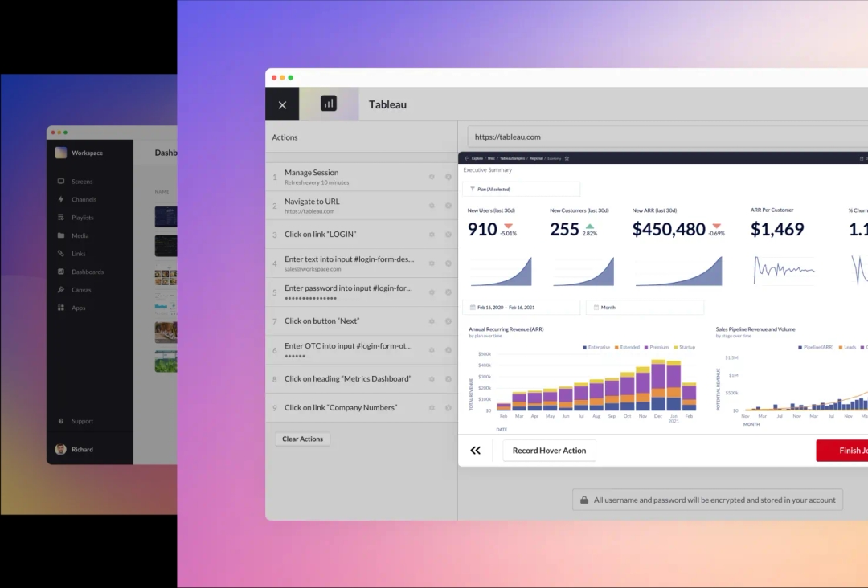Open Screens in the Workspace sidebar
The width and height of the screenshot is (868, 588).
pyautogui.click(x=82, y=182)
